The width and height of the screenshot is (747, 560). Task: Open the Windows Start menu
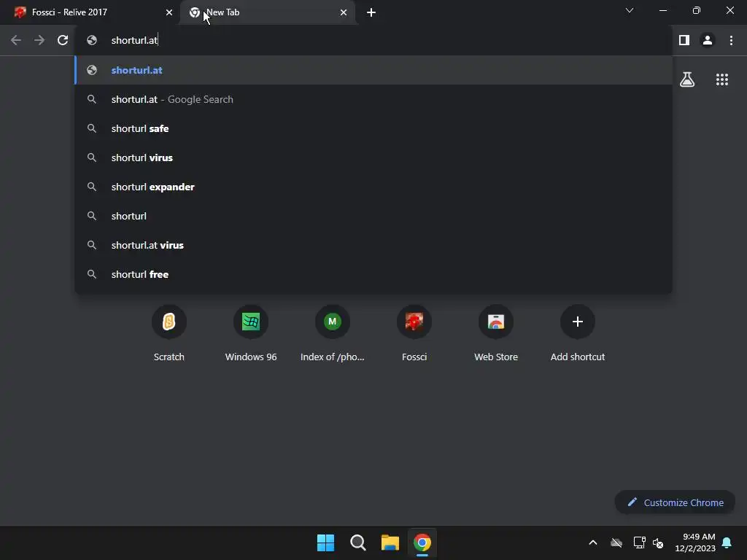pos(326,542)
